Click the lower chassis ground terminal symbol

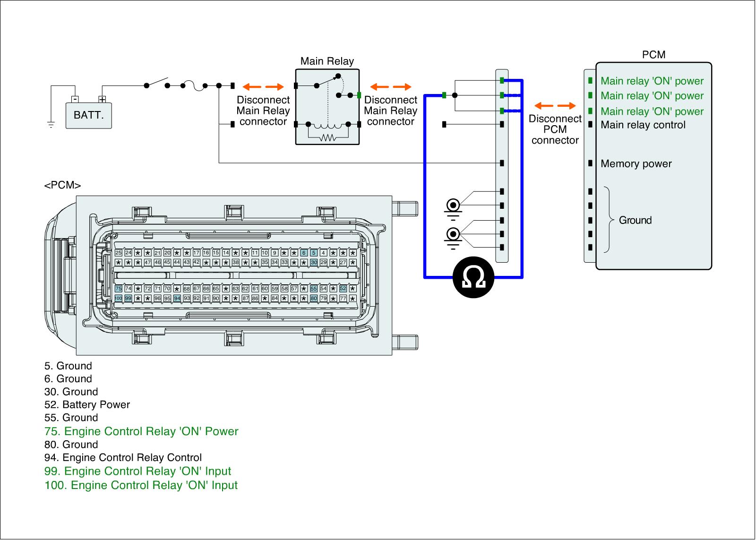coord(453,234)
